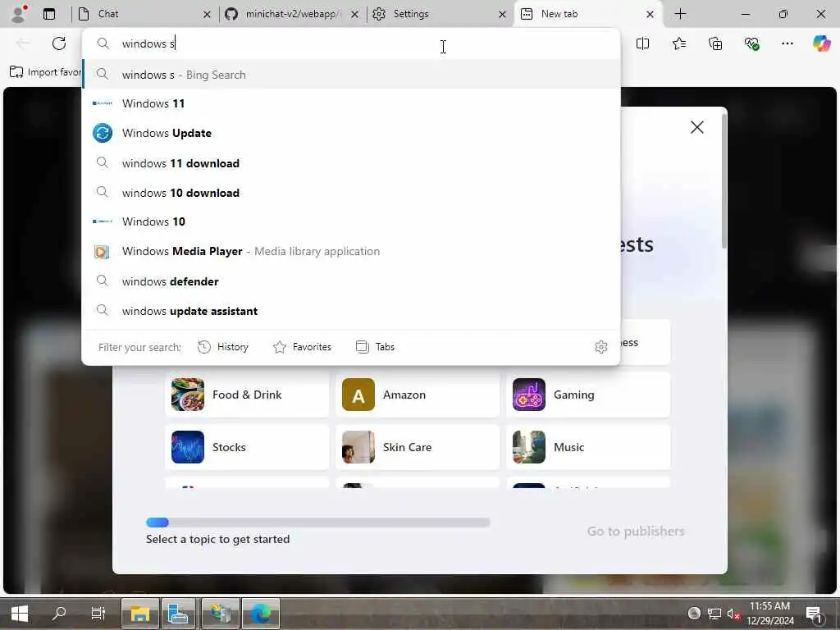Open the clock showing 11:55 AM

pyautogui.click(x=769, y=614)
